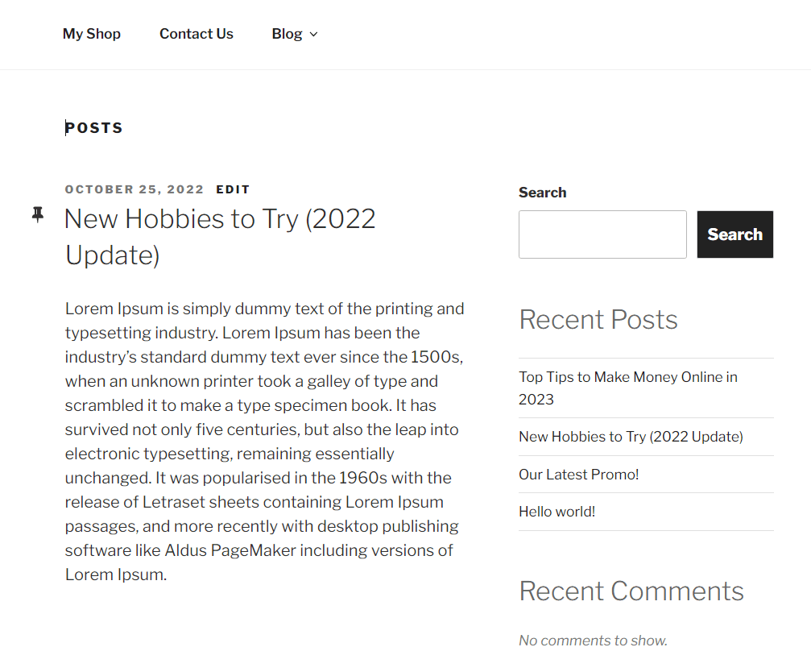811x672 pixels.
Task: Open the Hello world! post
Action: pyautogui.click(x=557, y=511)
